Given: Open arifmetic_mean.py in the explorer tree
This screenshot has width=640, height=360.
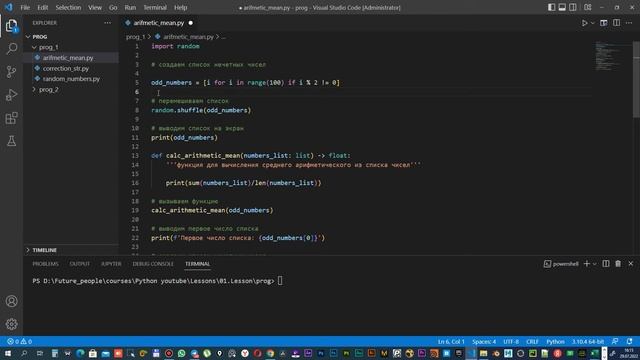Looking at the screenshot, I should (x=68, y=58).
